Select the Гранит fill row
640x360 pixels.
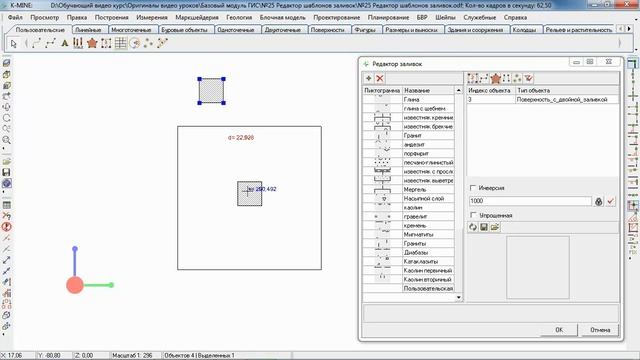(x=408, y=136)
